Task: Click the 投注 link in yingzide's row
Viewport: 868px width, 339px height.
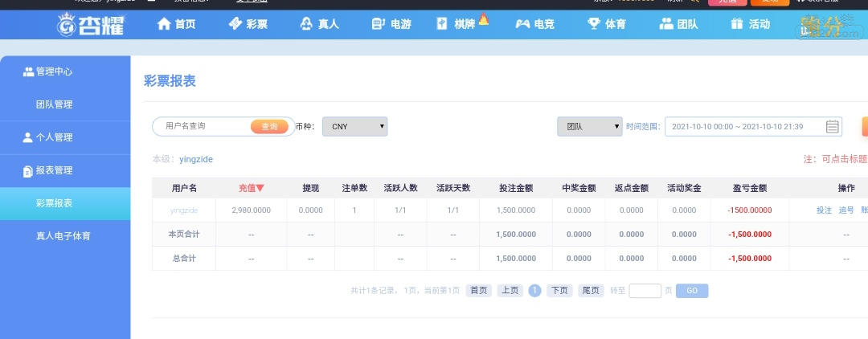Action: 824,210
